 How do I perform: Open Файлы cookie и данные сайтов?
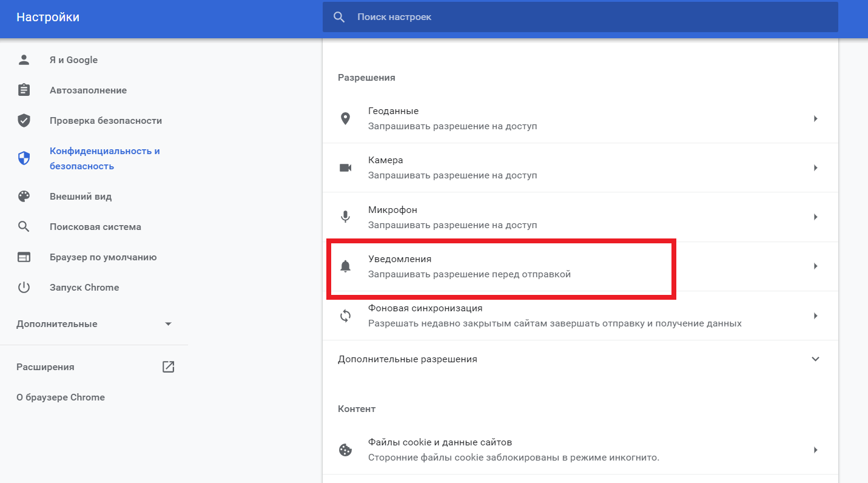click(546, 450)
